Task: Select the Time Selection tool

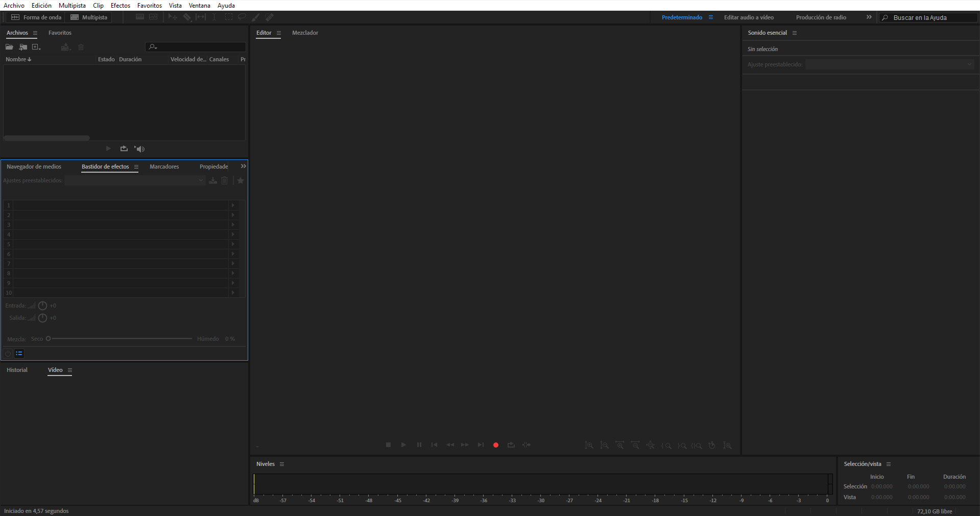Action: click(x=214, y=17)
